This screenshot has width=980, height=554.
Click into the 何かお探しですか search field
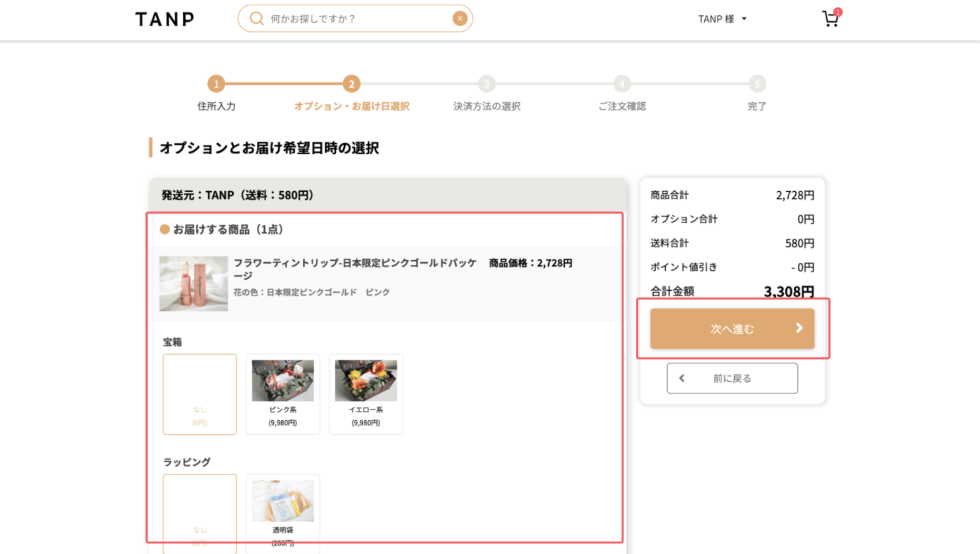[x=358, y=19]
